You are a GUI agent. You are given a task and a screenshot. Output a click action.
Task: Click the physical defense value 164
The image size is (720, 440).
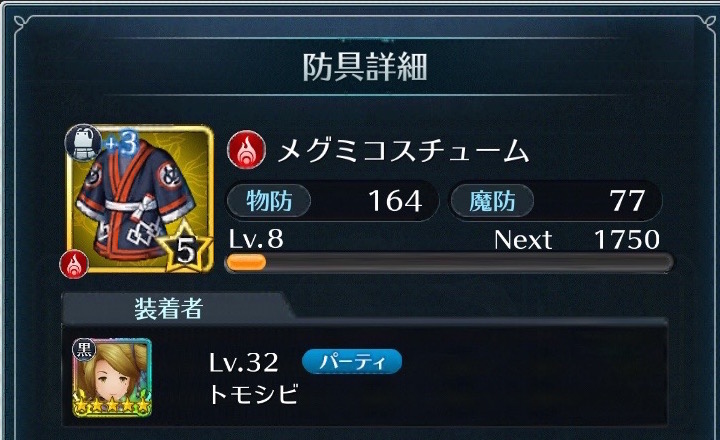tap(395, 201)
